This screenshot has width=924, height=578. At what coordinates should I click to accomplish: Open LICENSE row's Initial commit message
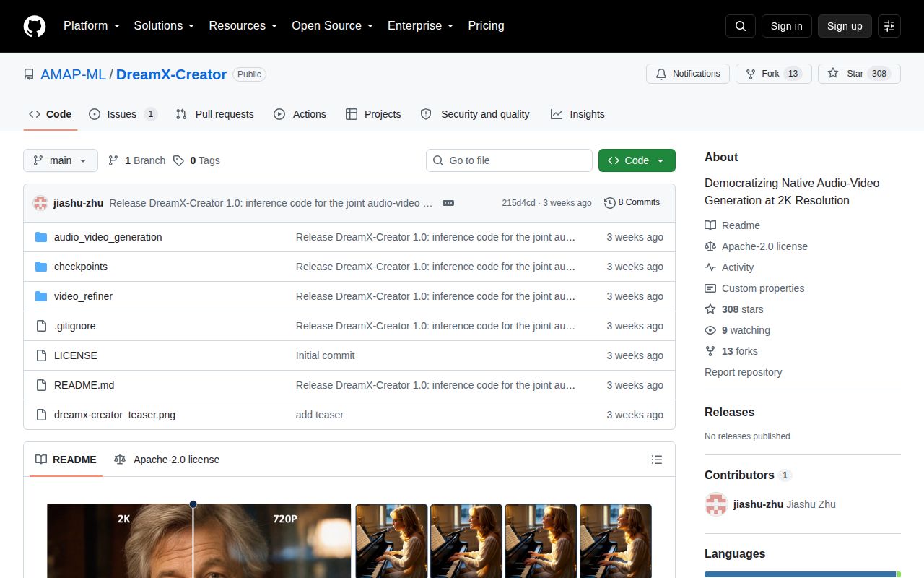[x=326, y=355]
